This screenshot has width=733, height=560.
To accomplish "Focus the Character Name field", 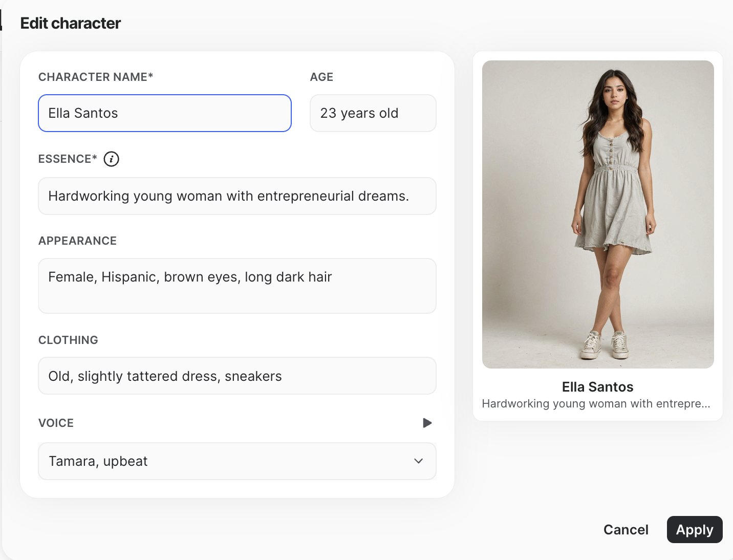I will tap(165, 113).
